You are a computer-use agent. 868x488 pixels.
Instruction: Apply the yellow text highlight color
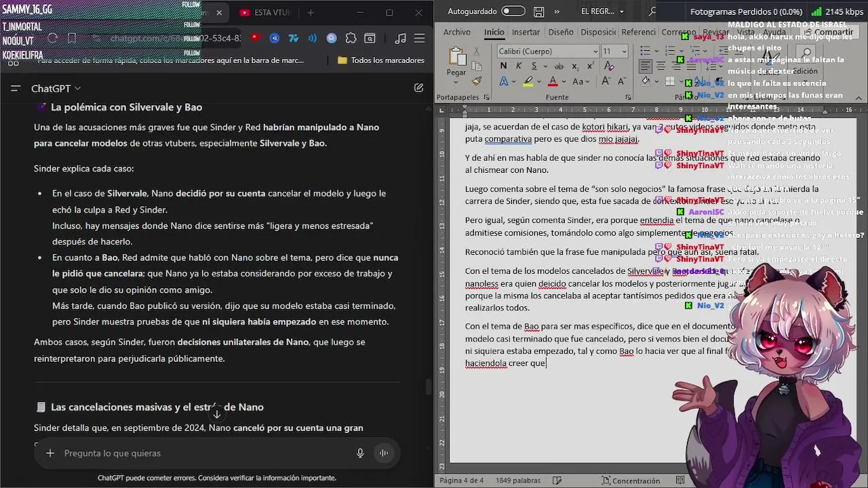coord(528,81)
